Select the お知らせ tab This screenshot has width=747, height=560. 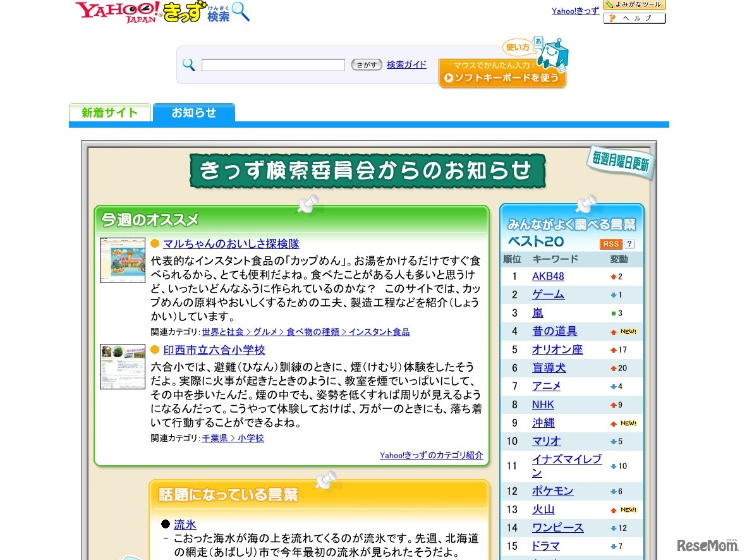click(x=193, y=113)
